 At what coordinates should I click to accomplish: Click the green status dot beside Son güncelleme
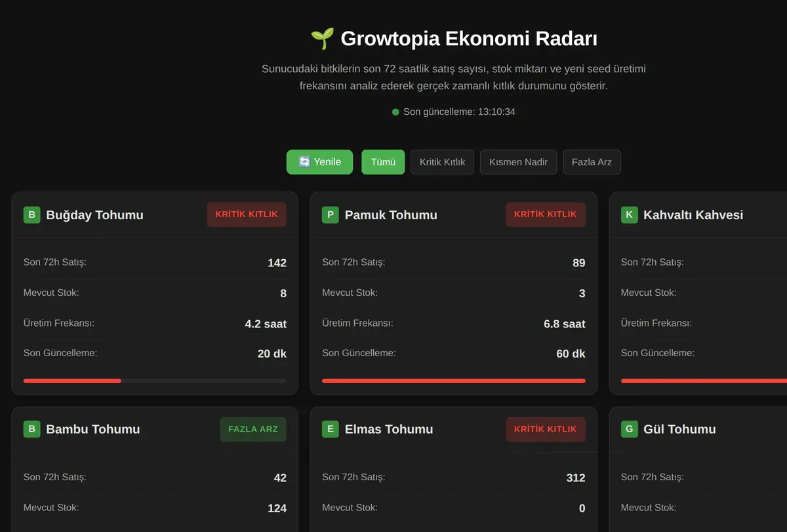click(x=395, y=112)
